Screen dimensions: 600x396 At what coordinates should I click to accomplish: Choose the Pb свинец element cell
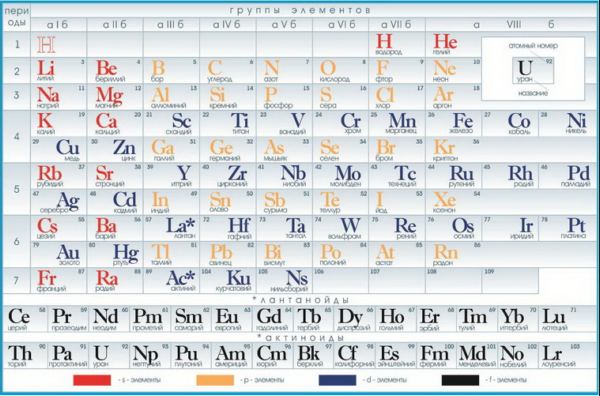coord(227,254)
